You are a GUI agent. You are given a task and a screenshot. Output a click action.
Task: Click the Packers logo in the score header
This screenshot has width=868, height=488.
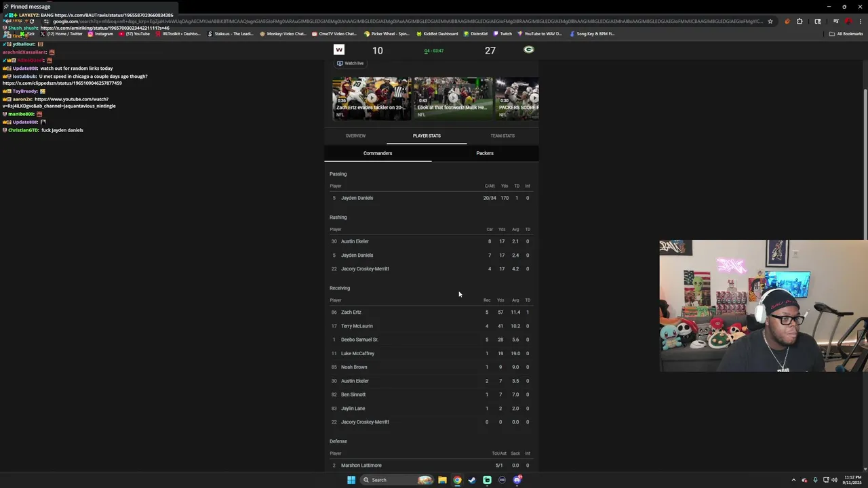[529, 49]
